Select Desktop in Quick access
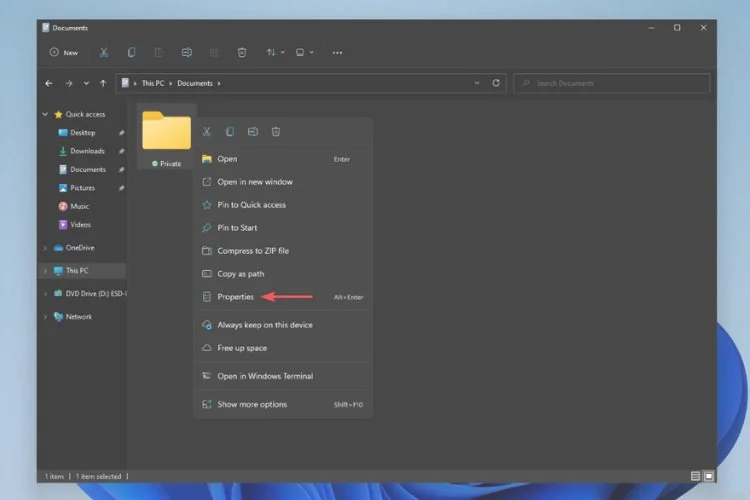 coord(82,133)
